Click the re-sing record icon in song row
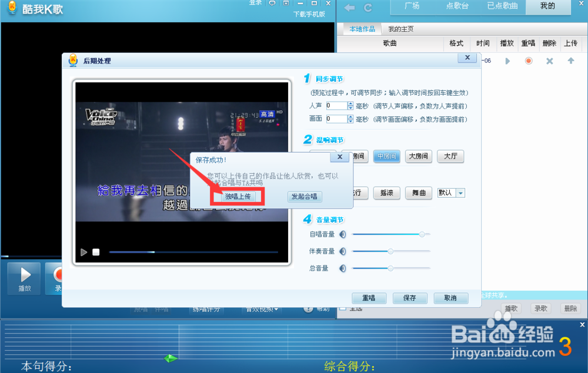The image size is (588, 373). coord(529,61)
